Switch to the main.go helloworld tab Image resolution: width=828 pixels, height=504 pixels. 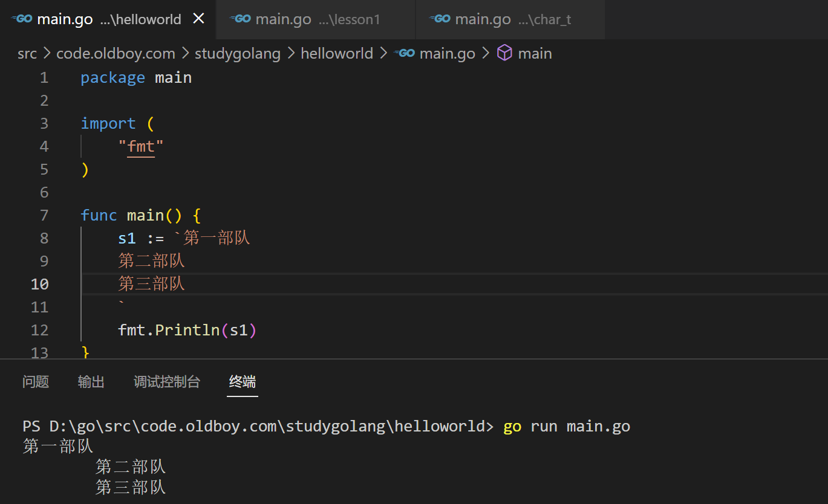pos(107,19)
